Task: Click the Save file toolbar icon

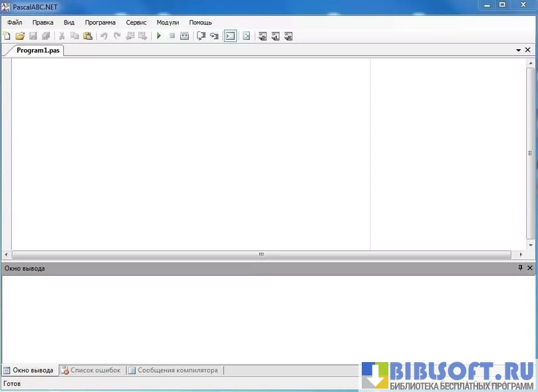Action: [33, 36]
